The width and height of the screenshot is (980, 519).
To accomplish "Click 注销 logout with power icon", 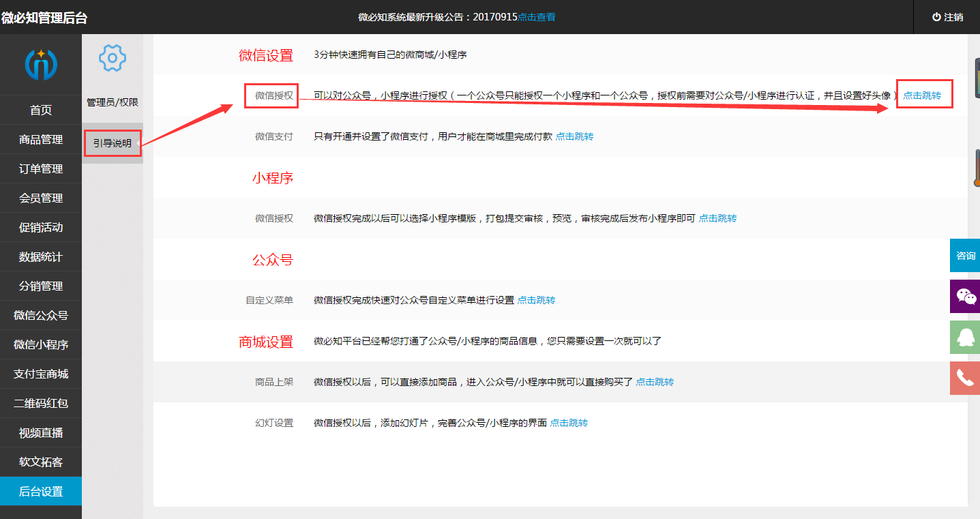I will click(x=947, y=17).
